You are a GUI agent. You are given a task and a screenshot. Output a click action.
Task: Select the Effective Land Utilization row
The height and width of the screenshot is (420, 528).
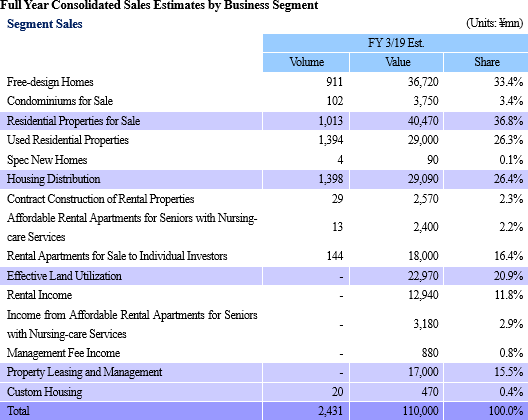coord(264,276)
